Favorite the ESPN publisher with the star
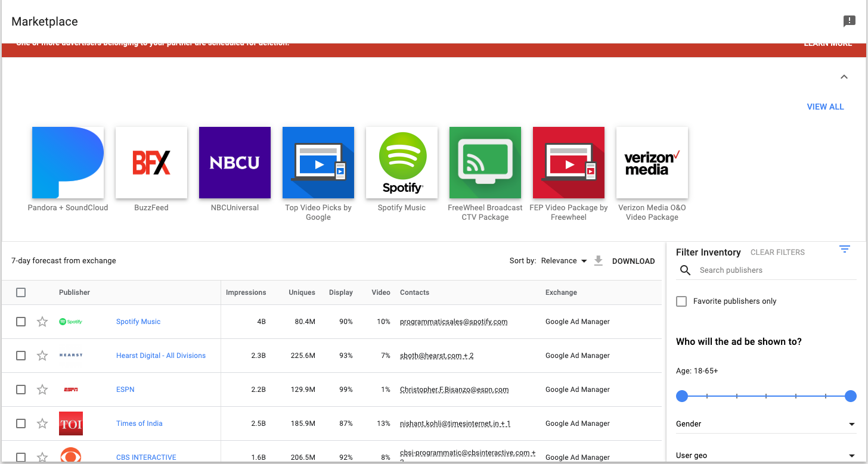The image size is (868, 464). point(42,390)
